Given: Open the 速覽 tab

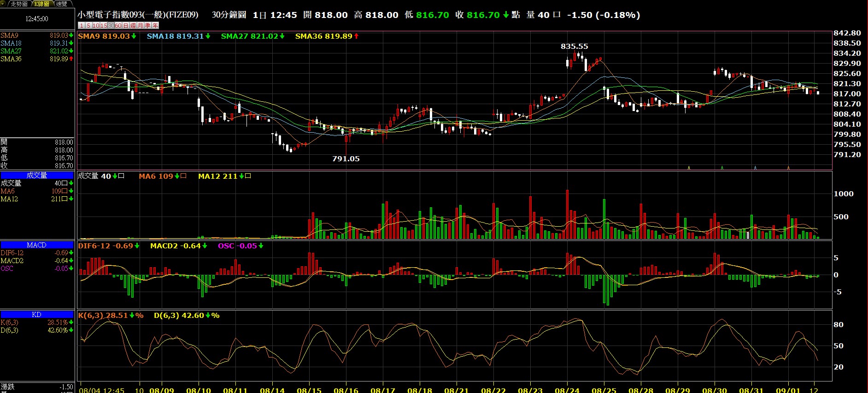Looking at the screenshot, I should [62, 4].
